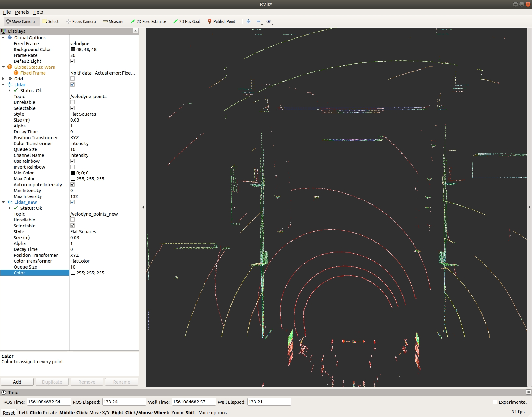Select the 2D Nav Goal tool
This screenshot has width=532, height=417.
[187, 22]
